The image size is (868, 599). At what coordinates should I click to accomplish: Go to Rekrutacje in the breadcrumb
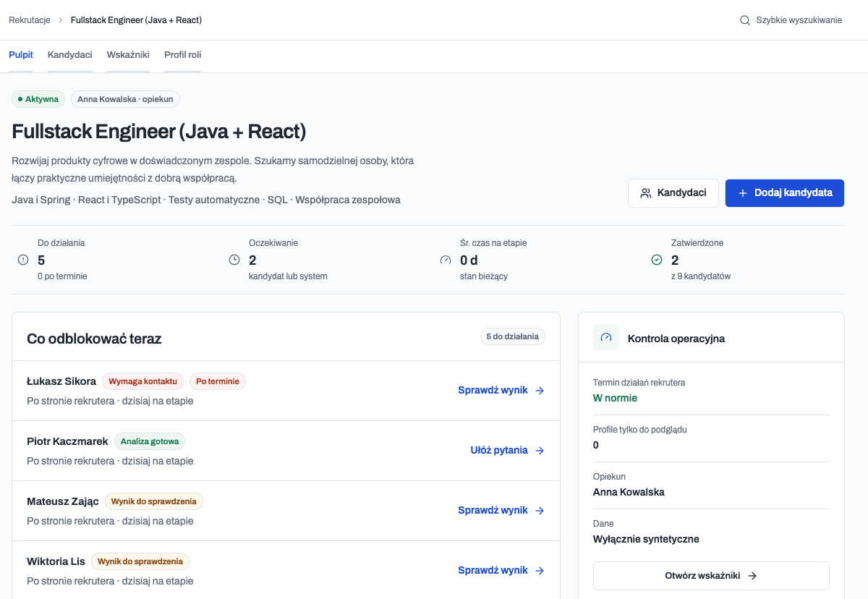pyautogui.click(x=30, y=20)
